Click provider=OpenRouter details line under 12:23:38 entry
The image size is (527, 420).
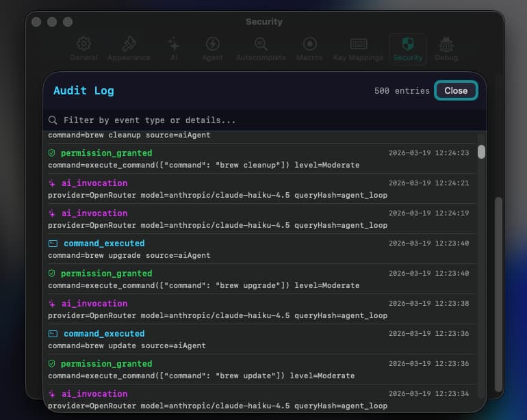(218, 316)
